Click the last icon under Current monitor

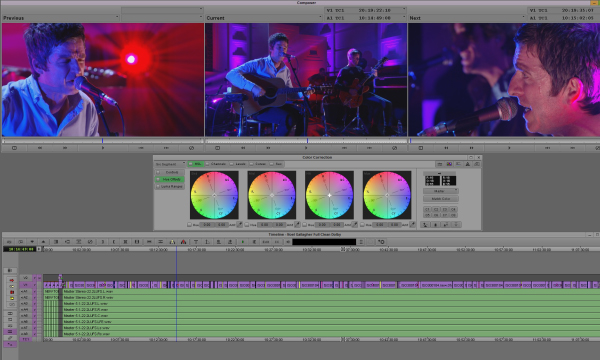point(395,148)
